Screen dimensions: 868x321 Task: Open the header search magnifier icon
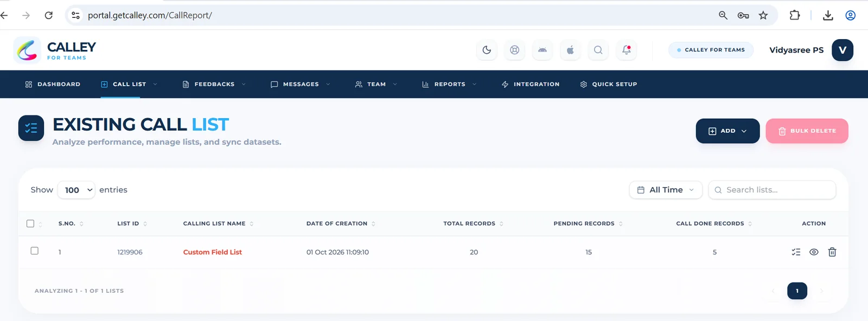point(598,50)
